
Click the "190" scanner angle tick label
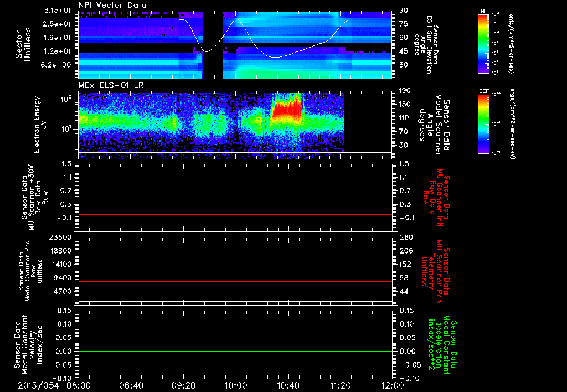[x=405, y=91]
